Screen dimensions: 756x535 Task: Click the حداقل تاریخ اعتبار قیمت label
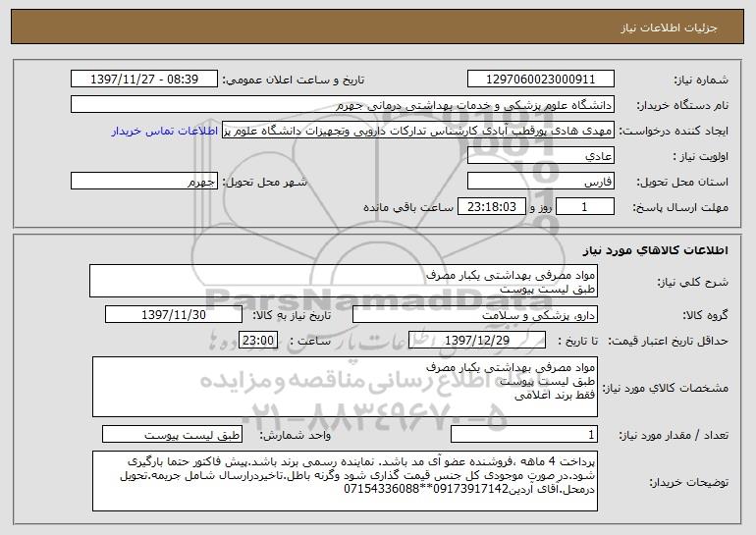pyautogui.click(x=668, y=342)
